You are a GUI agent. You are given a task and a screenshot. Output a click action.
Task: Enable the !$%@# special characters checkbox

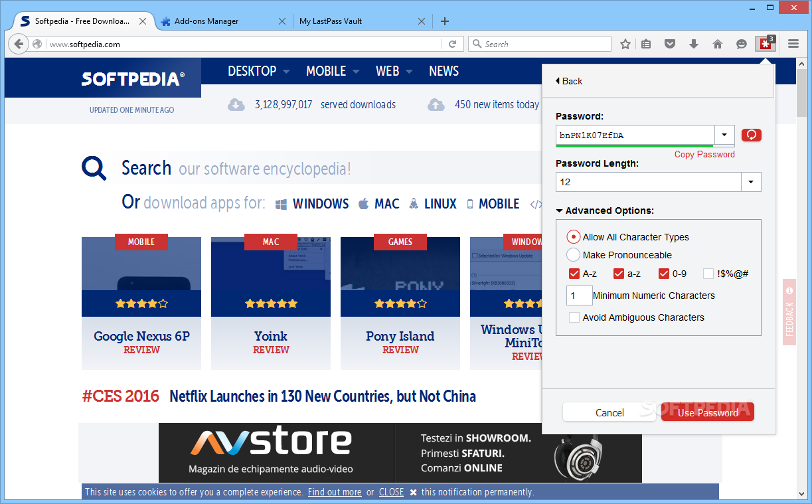click(x=708, y=274)
